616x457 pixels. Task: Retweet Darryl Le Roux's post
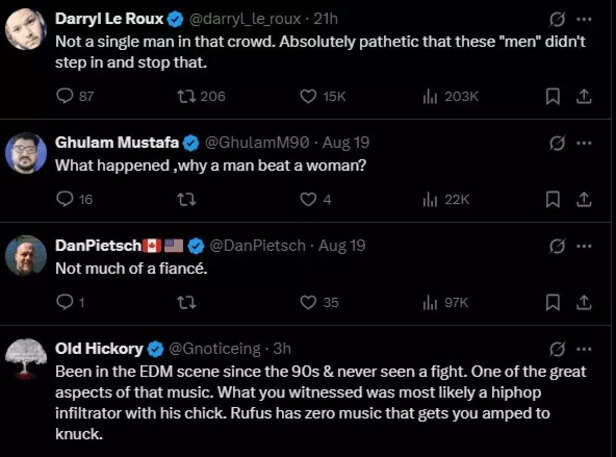click(x=185, y=96)
